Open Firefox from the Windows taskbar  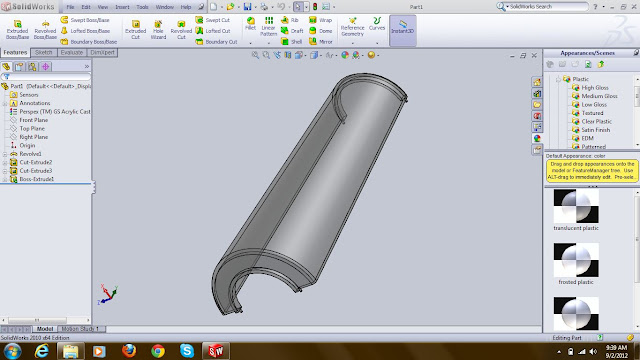(129, 351)
